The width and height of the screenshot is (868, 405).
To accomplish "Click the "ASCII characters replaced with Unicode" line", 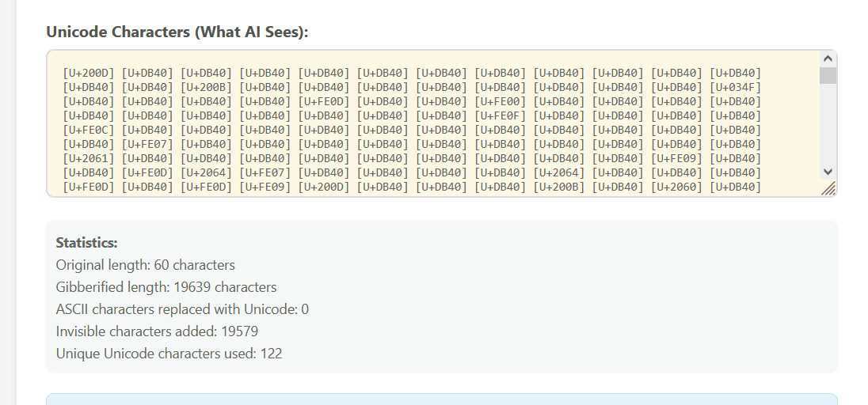I will point(182,309).
